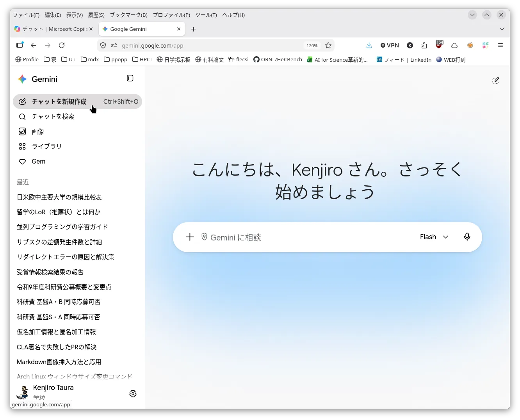Viewport: 520px width, 420px height.
Task: Open the 編集(E) menu
Action: pos(53,15)
